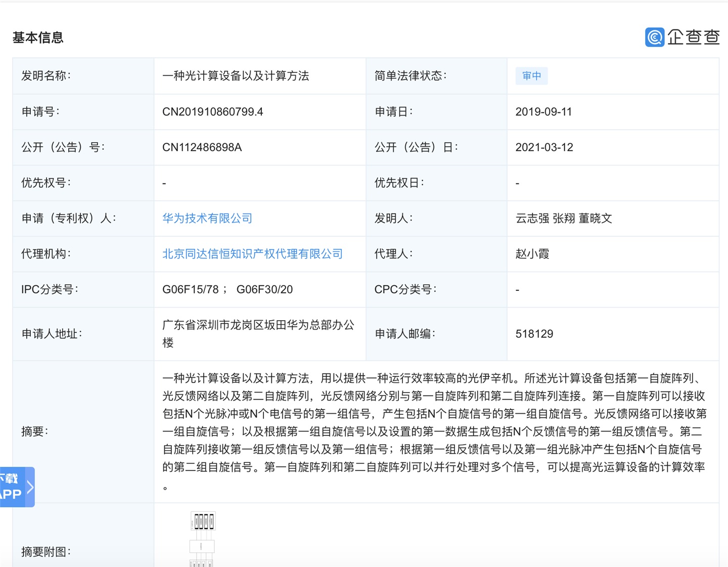The width and height of the screenshot is (728, 567).
Task: Toggle selection of the 摘要 row
Action: [34, 431]
